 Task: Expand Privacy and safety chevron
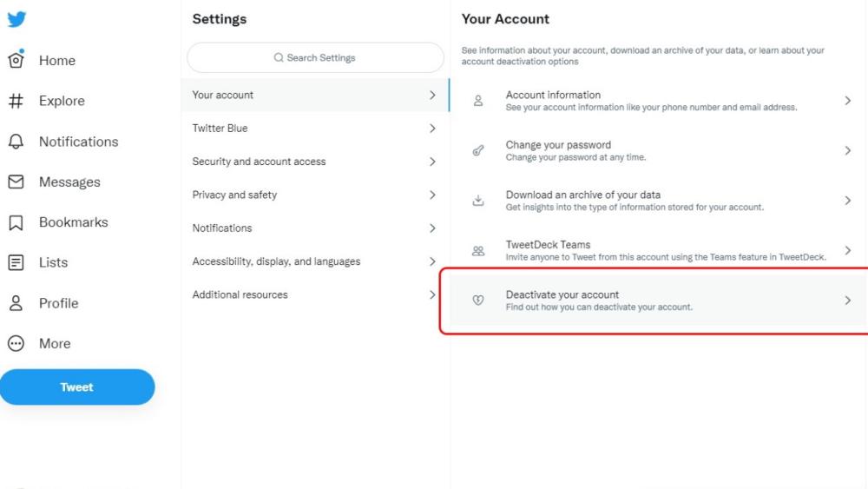tap(432, 195)
